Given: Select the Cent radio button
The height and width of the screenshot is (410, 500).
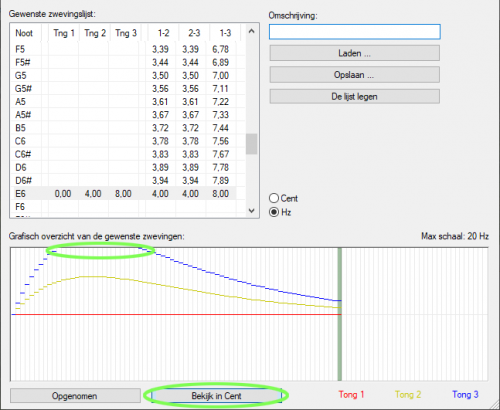Looking at the screenshot, I should [x=274, y=198].
